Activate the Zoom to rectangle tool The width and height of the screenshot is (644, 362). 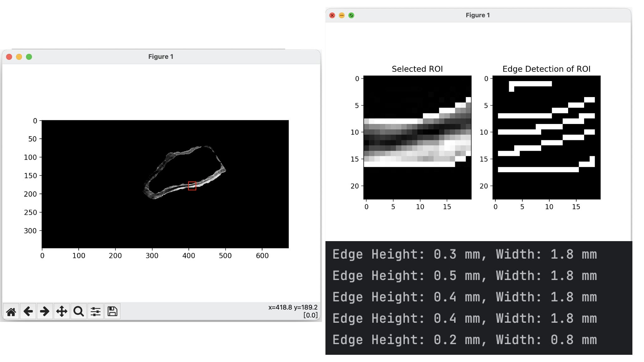click(79, 311)
